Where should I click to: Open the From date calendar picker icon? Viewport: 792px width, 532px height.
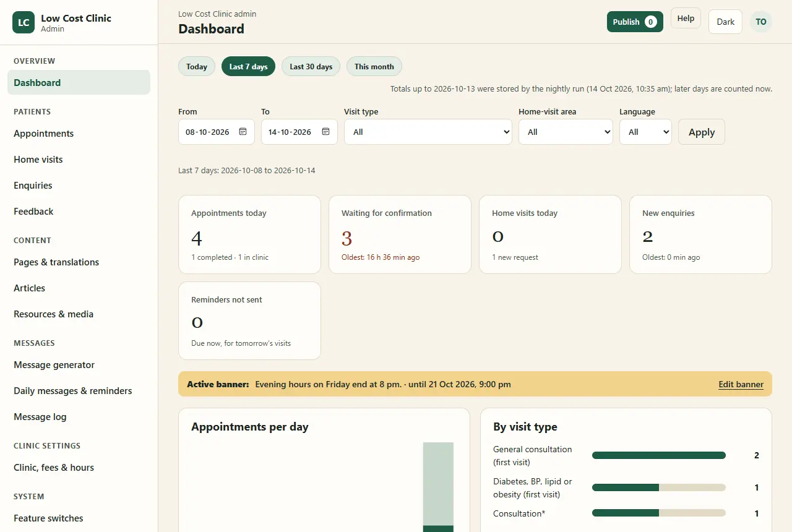[x=243, y=132]
